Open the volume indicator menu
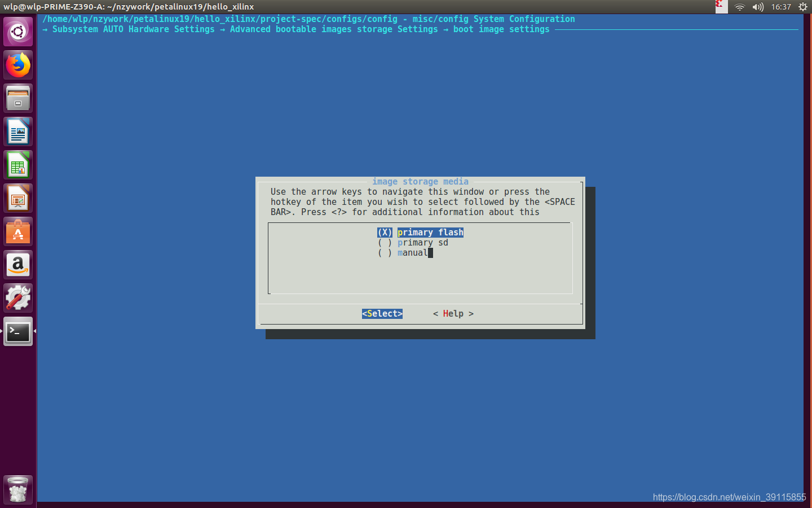812x508 pixels. click(x=758, y=7)
